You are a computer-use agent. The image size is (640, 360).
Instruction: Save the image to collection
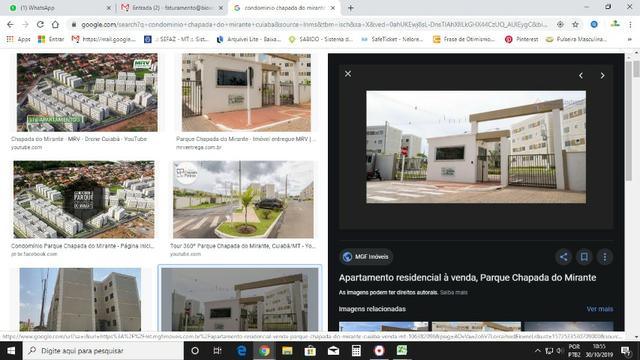click(x=584, y=257)
